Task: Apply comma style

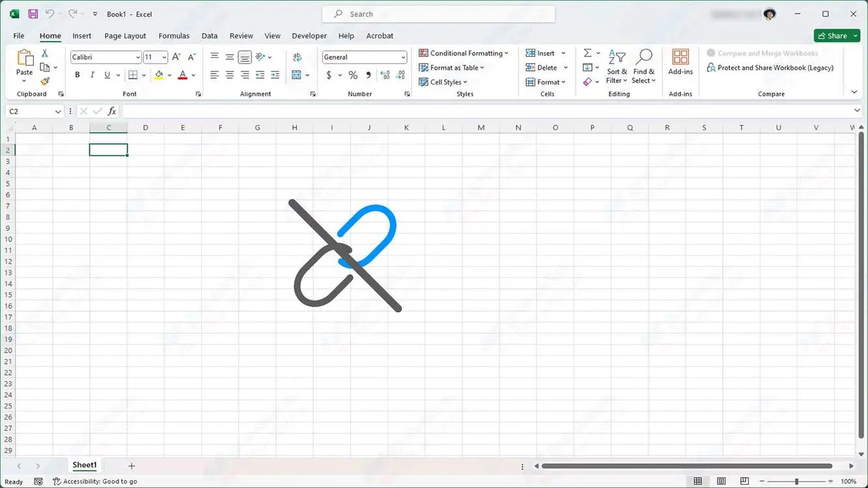Action: point(369,75)
